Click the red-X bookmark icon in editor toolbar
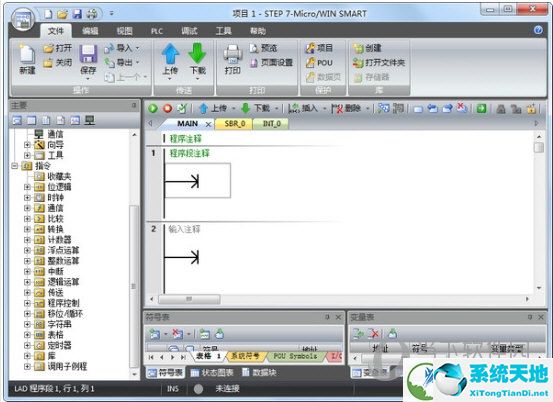 click(462, 108)
